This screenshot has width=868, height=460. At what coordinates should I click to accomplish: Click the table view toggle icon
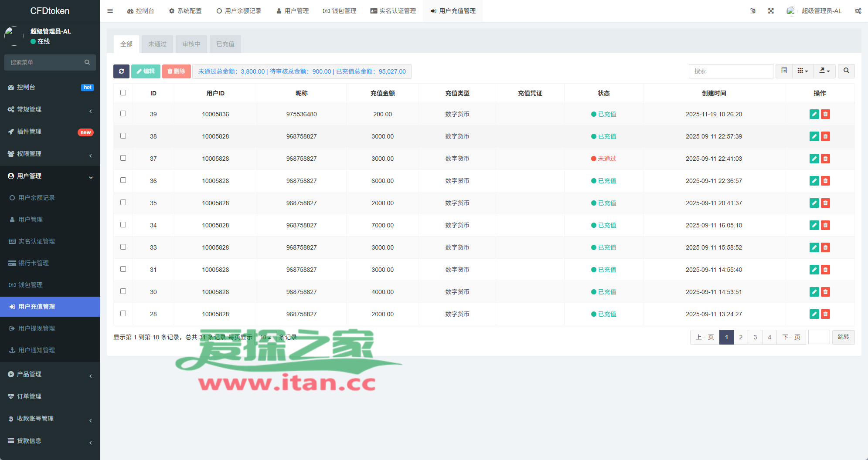tap(784, 71)
